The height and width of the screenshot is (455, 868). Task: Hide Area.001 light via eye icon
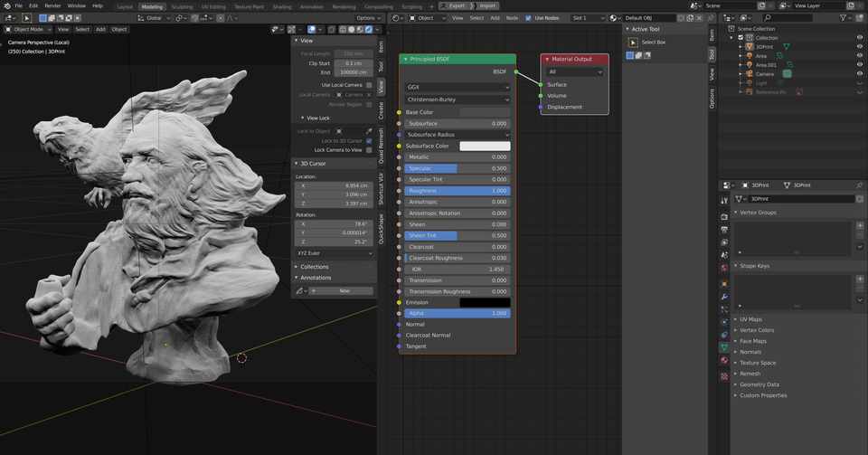[x=860, y=65]
